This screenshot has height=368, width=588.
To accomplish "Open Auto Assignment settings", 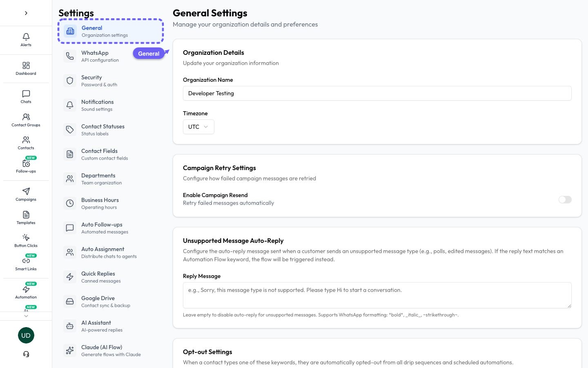I will tap(111, 252).
